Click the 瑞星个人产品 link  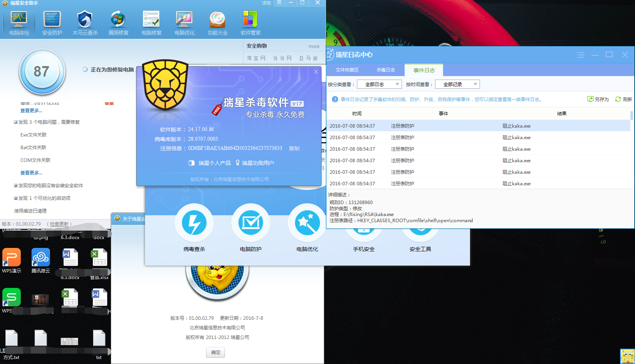click(210, 163)
